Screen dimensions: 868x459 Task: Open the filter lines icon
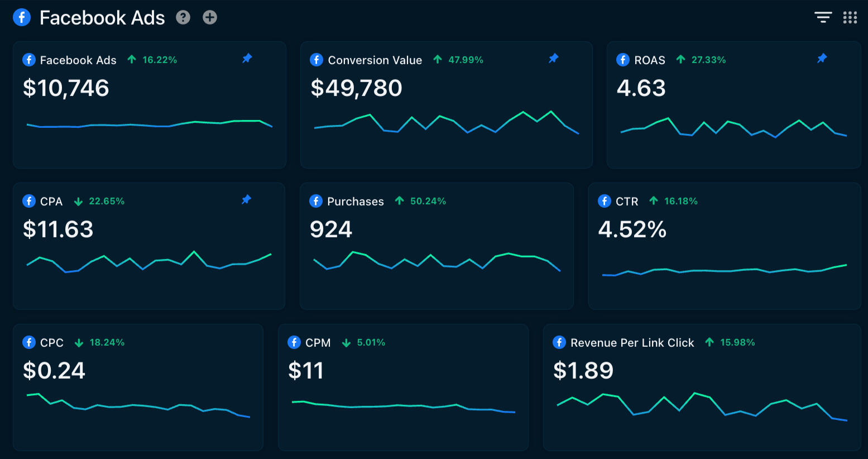tap(823, 18)
